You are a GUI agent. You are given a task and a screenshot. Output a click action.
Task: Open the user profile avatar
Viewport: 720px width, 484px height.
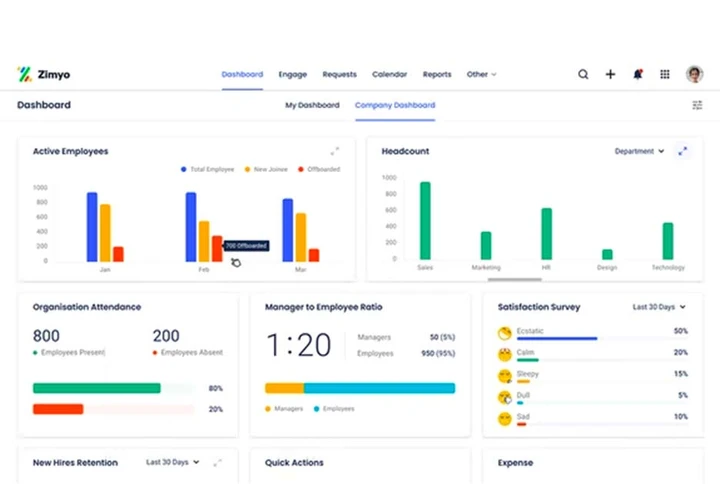694,74
